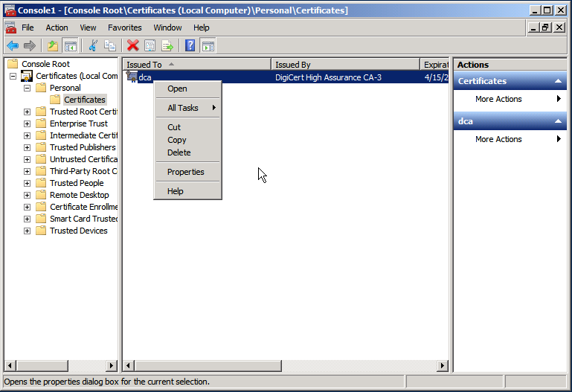Open the All Tasks submenu
The height and width of the screenshot is (392, 572).
(x=187, y=108)
